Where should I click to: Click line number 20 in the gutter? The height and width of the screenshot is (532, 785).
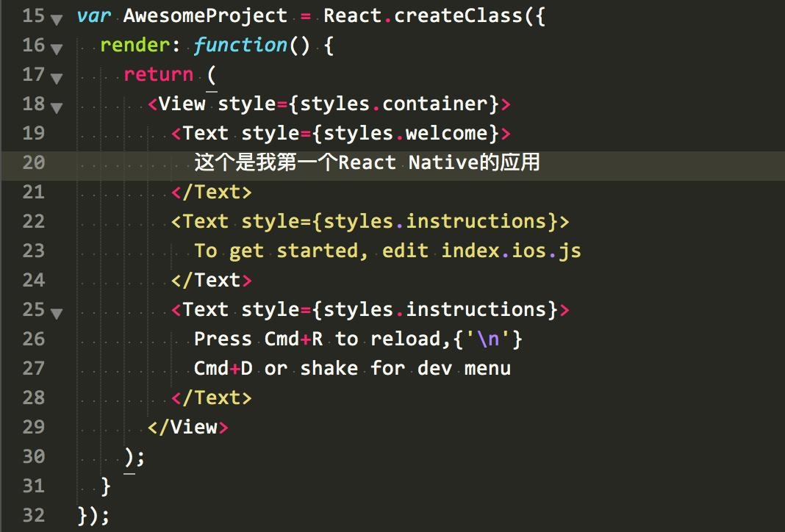[33, 162]
